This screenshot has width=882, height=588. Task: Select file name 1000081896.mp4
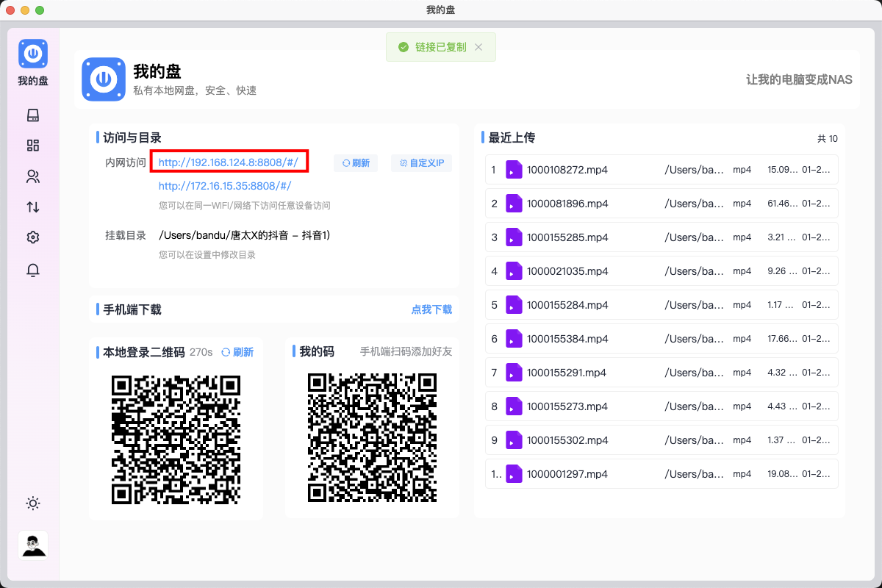(567, 204)
